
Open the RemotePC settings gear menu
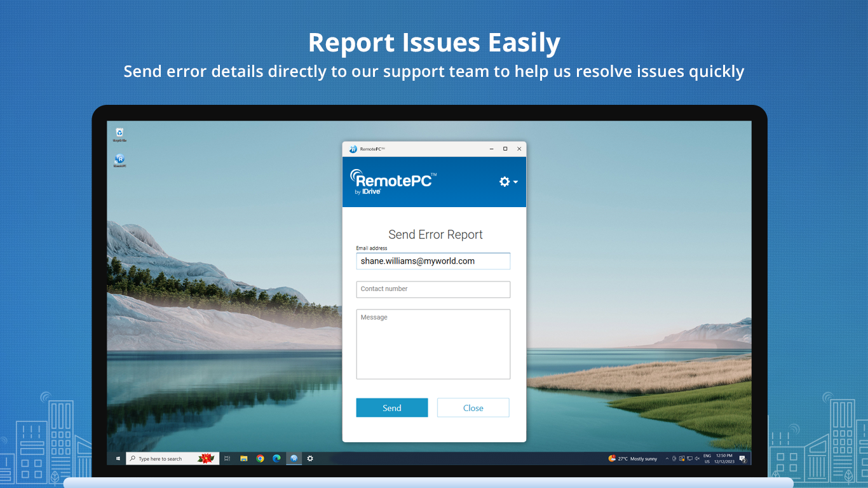click(x=505, y=182)
